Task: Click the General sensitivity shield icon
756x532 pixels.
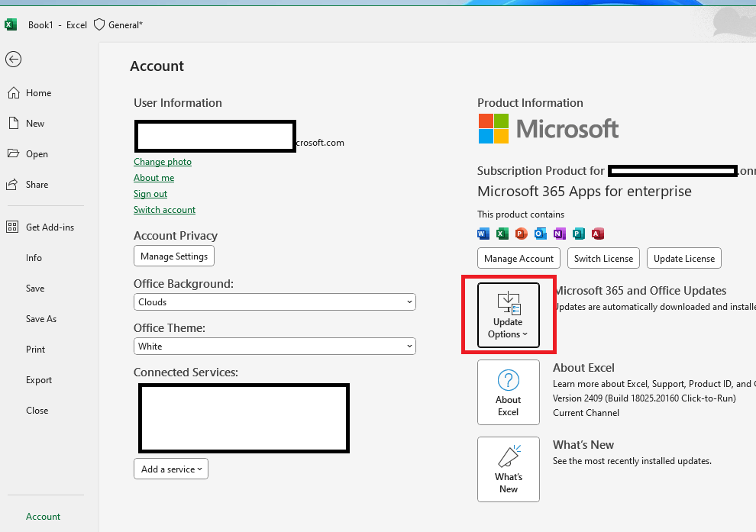Action: (99, 24)
